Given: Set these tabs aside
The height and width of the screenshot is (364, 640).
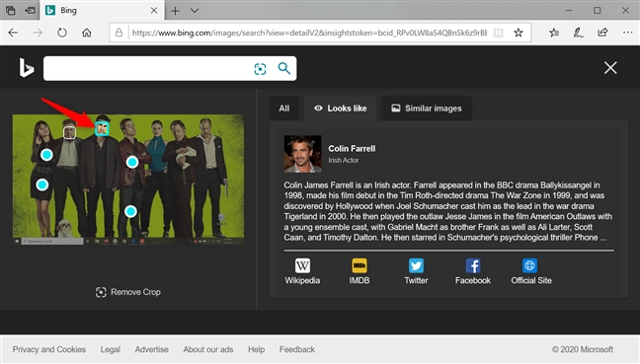Looking at the screenshot, I should click(31, 11).
